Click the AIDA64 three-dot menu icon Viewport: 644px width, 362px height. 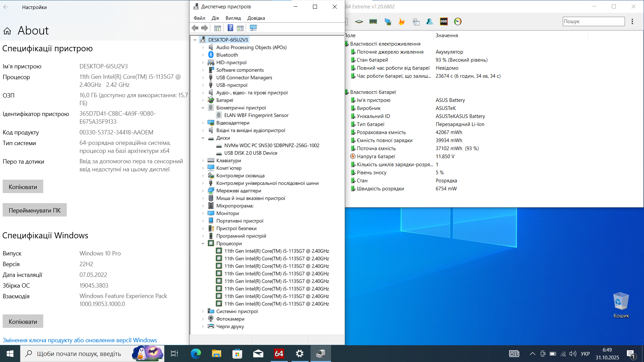(x=632, y=21)
